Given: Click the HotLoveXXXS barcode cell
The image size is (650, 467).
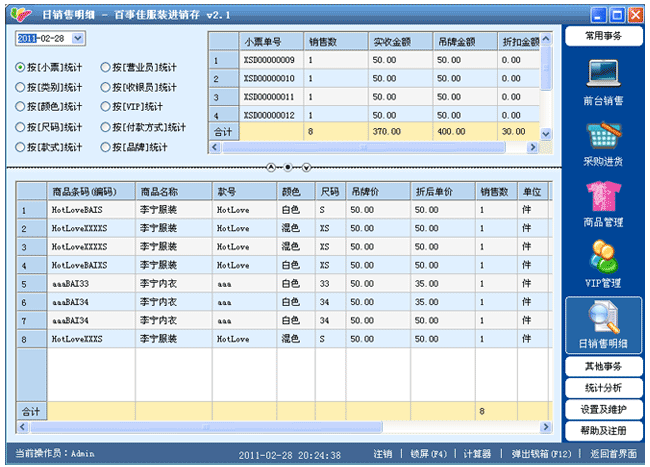Looking at the screenshot, I should coord(91,339).
